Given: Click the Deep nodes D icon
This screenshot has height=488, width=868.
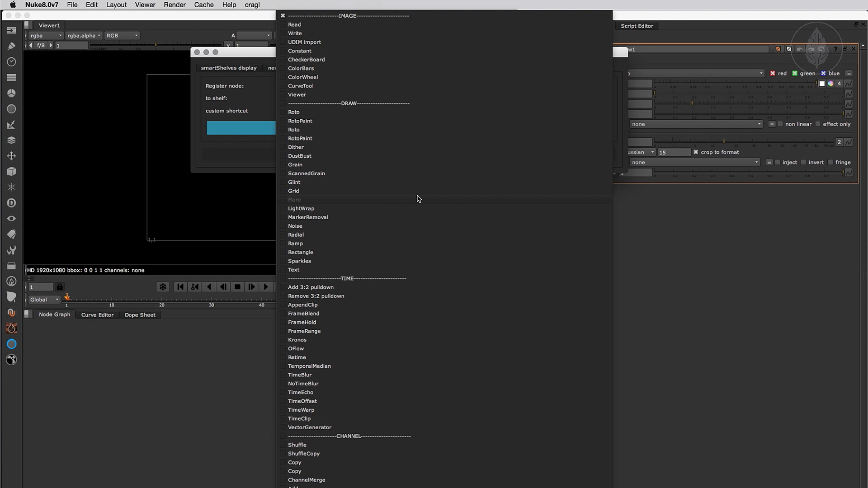Looking at the screenshot, I should click(x=11, y=203).
